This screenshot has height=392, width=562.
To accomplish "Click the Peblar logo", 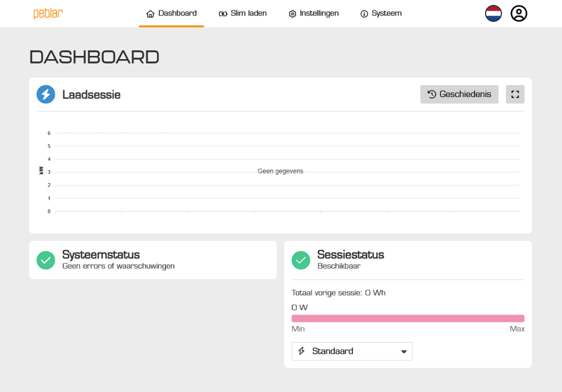I will 48,14.
